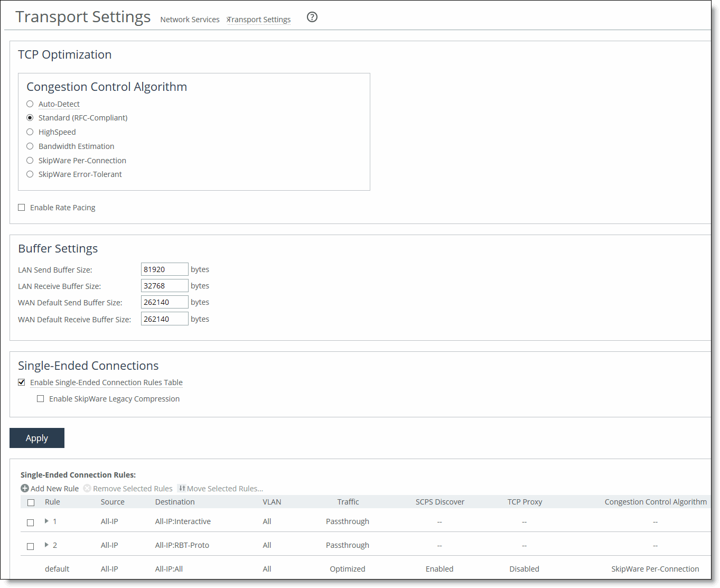
Task: Click Move Selected Rules link
Action: 225,489
